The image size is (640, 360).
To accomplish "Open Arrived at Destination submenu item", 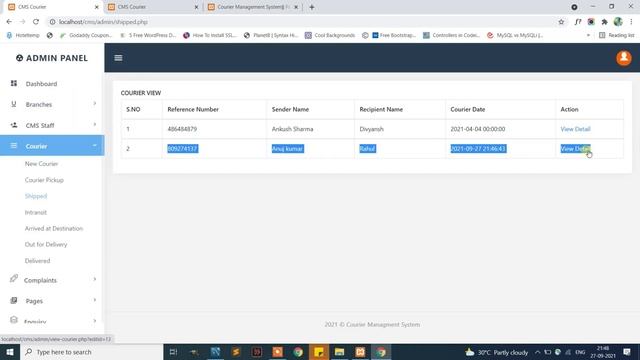I will click(54, 229).
